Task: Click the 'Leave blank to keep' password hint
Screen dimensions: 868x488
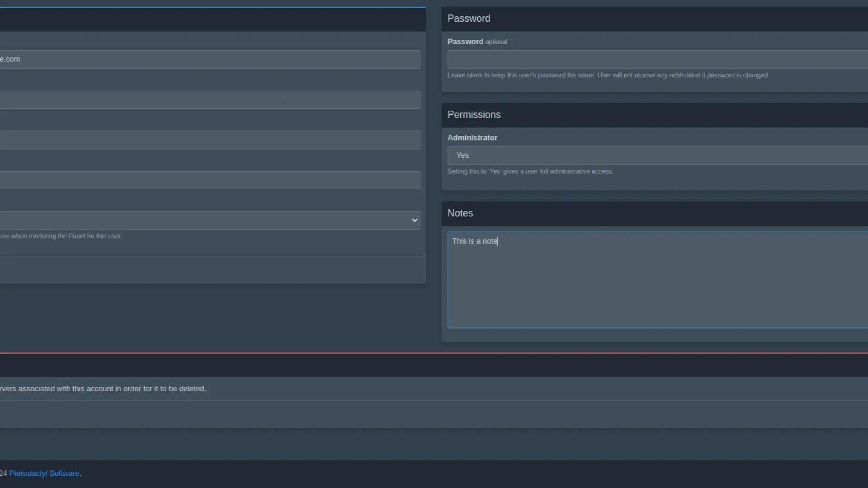Action: coord(608,75)
